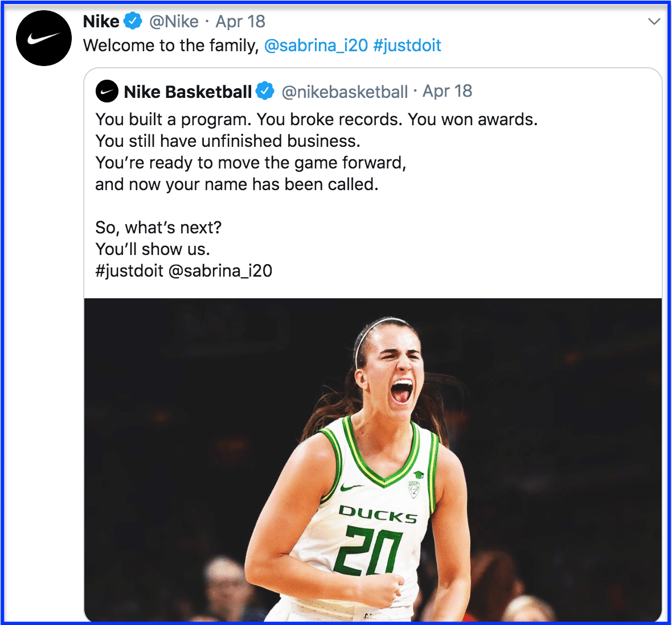The width and height of the screenshot is (672, 625).
Task: Open the @nikebasketball handle
Action: (x=345, y=92)
